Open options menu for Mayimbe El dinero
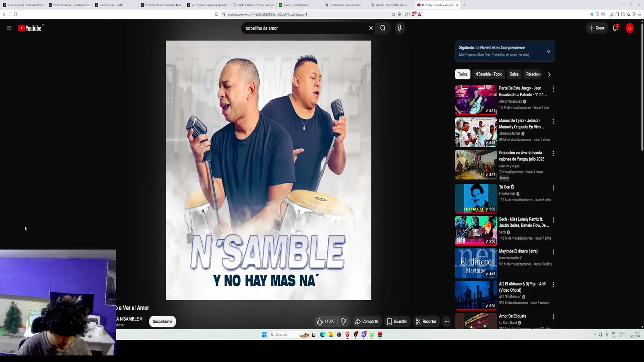This screenshot has width=644, height=362. tap(553, 252)
